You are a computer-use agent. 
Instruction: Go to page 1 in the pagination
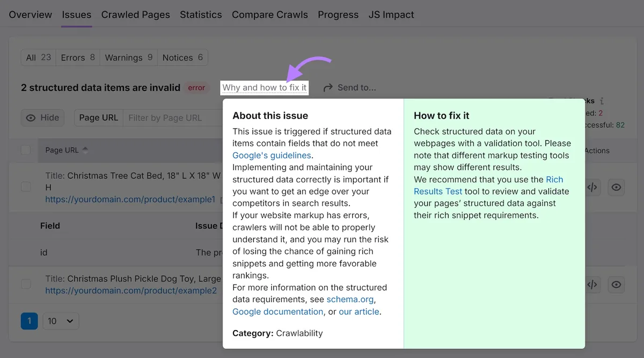tap(29, 321)
